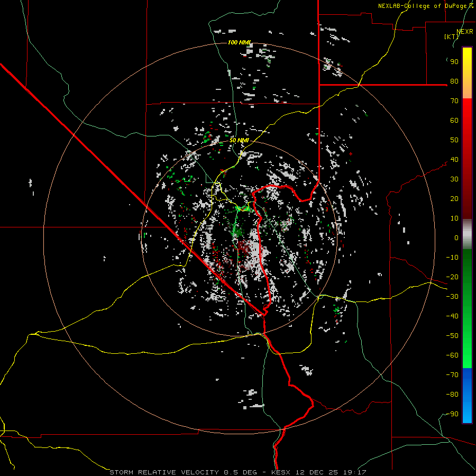Image resolution: width=476 pixels, height=476 pixels.
Task: Click the positive 80 legend value
Action: point(454,81)
